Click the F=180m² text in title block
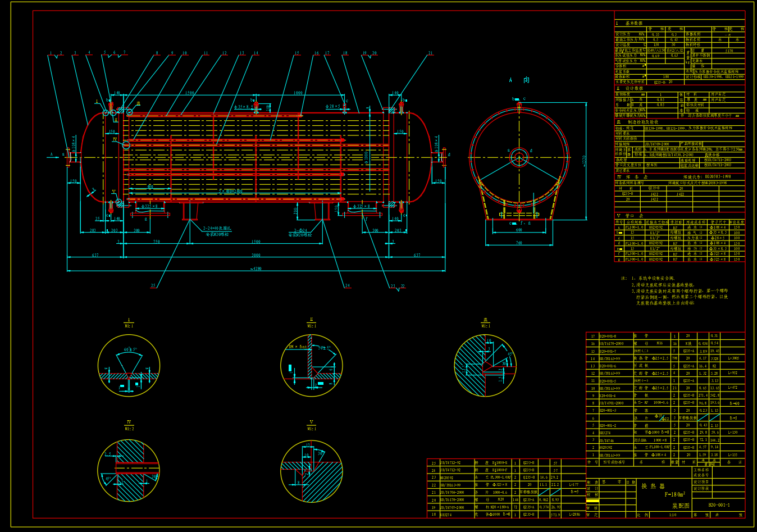The width and height of the screenshot is (757, 532). (674, 495)
